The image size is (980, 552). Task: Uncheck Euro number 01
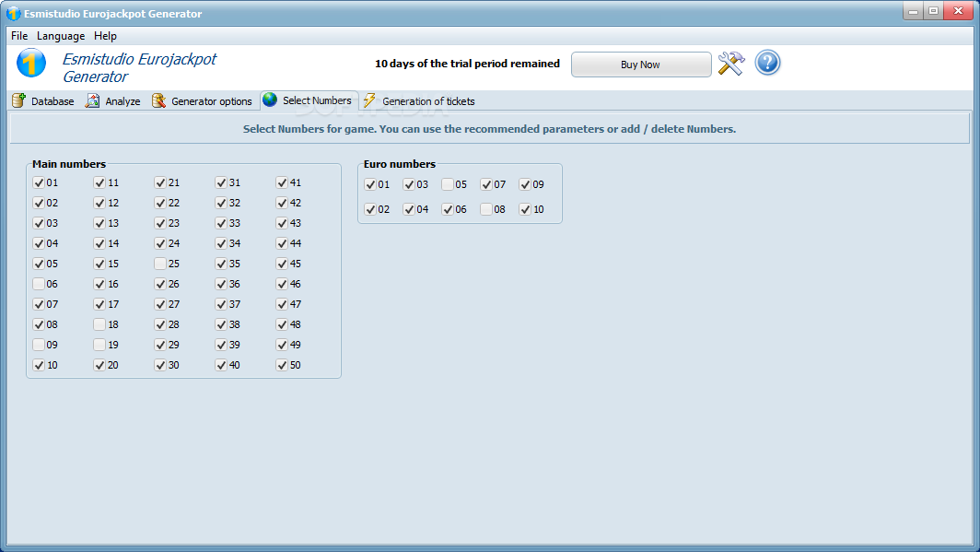coord(370,184)
